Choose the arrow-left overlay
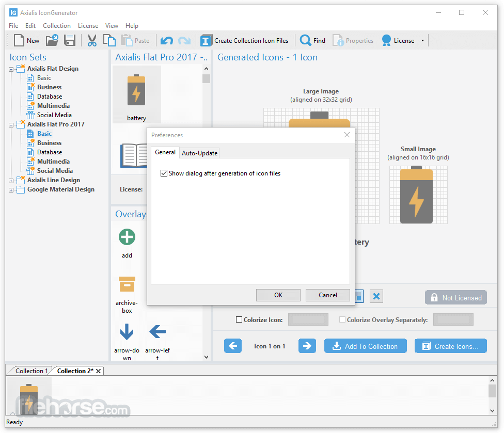Viewport: 504px width, 433px height. pos(157,332)
